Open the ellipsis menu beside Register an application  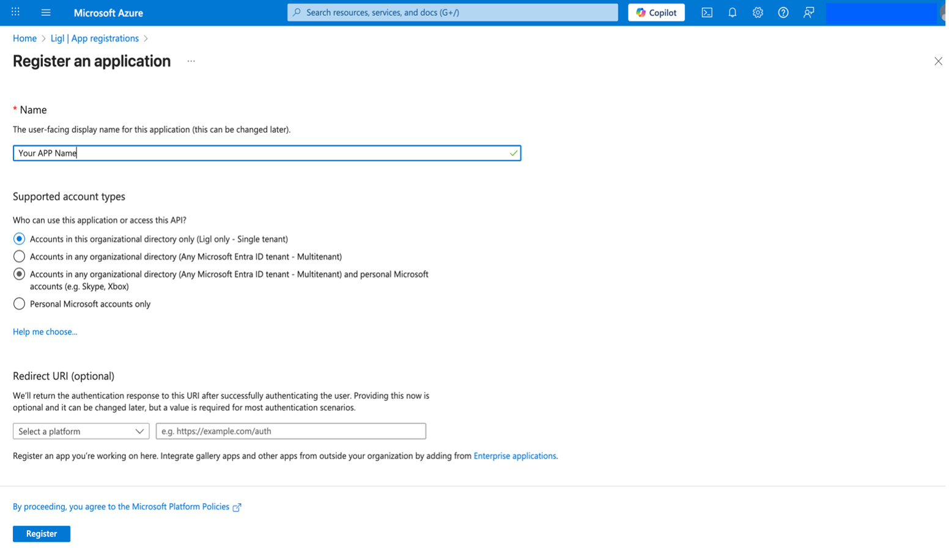pos(191,61)
